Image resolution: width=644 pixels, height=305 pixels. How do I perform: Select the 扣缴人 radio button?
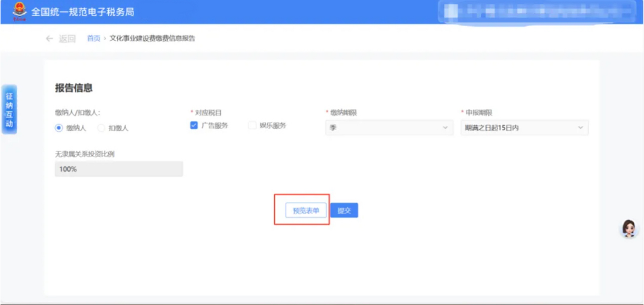(x=101, y=128)
